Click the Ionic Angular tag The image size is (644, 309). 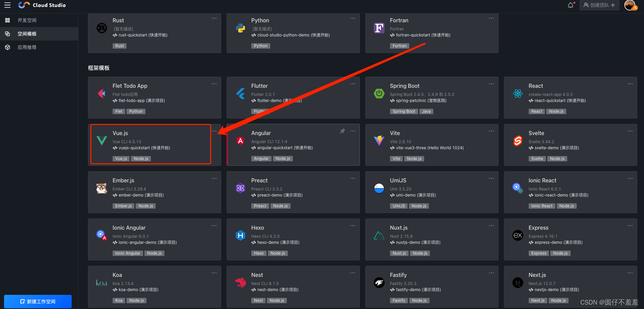128,253
